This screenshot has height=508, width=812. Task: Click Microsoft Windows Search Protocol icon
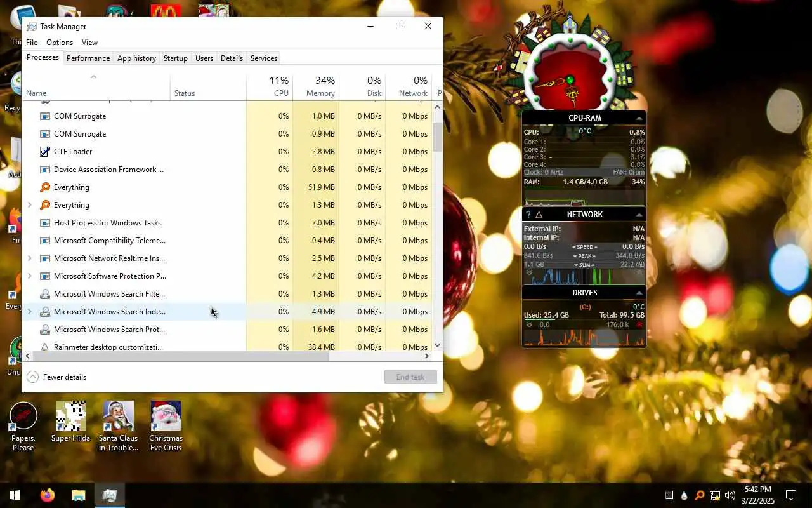[x=45, y=330]
